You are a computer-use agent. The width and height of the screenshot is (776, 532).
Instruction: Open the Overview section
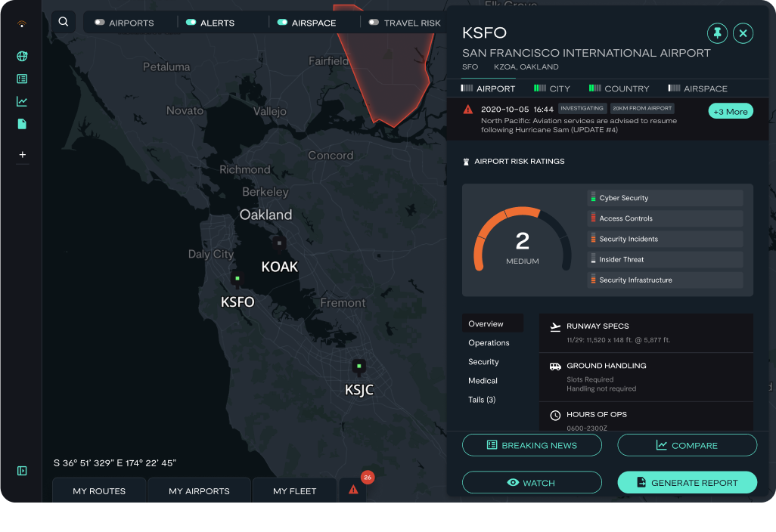(492, 323)
